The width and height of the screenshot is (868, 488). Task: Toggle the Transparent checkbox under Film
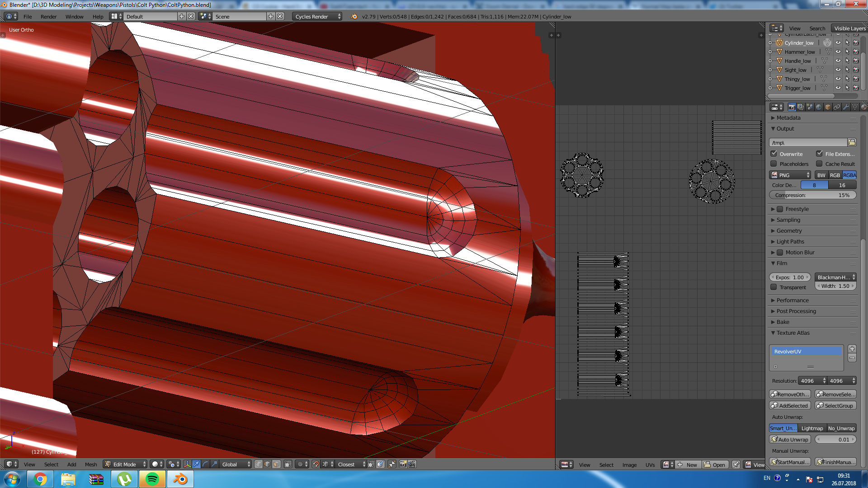774,287
